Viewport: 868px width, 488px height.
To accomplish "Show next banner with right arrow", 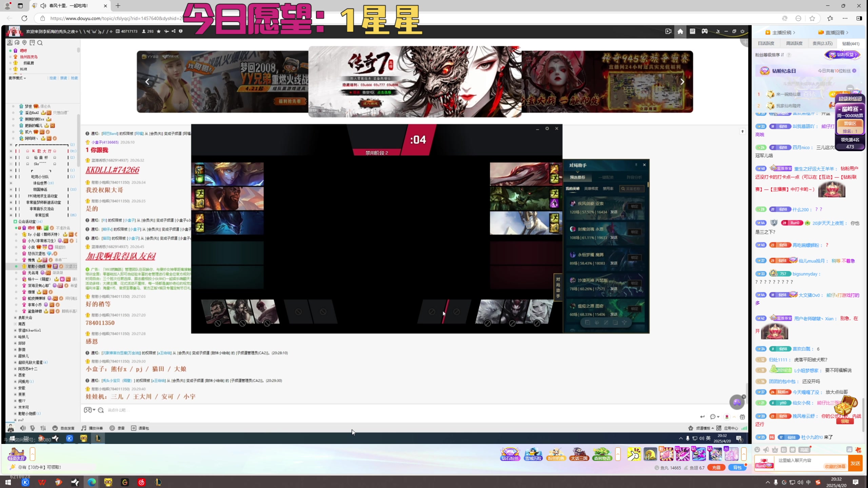I will (x=682, y=82).
